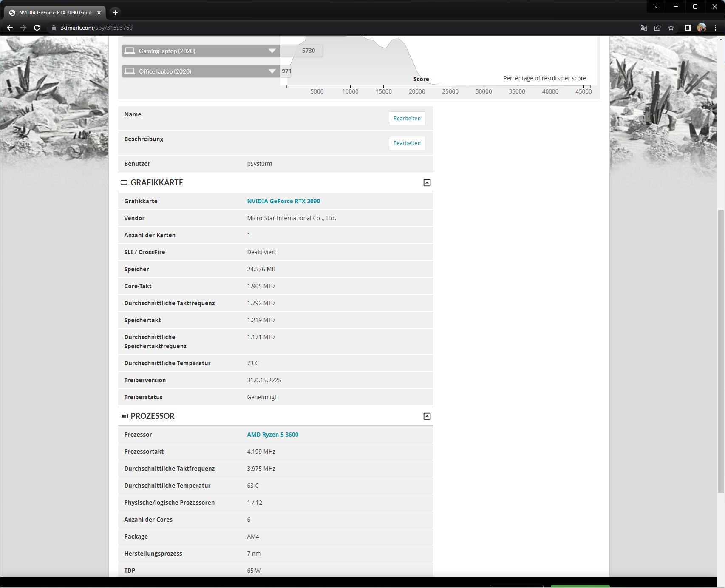Screen dimensions: 725x588
Task: Click the TDP value 65 W
Action: pyautogui.click(x=254, y=571)
